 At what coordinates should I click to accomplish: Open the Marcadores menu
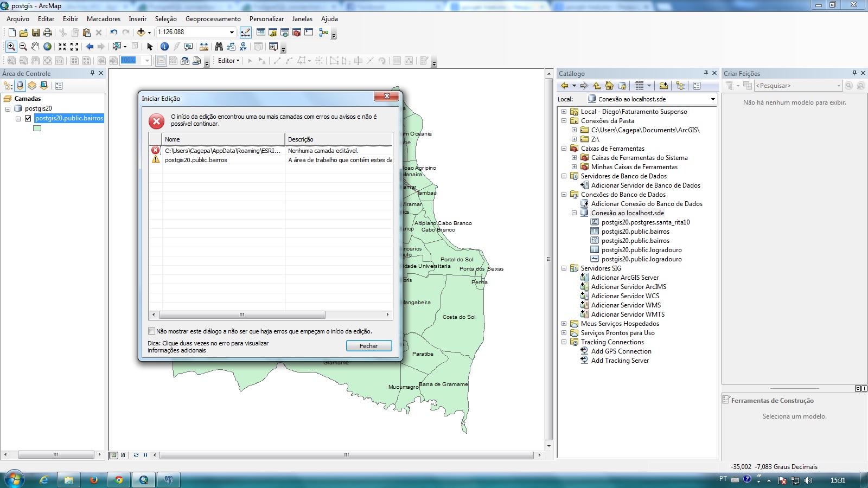[104, 19]
